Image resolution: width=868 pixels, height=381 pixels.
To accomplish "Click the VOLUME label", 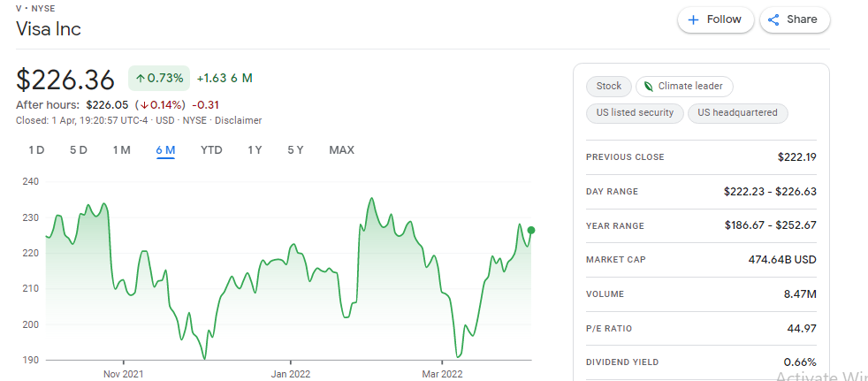I will (605, 294).
